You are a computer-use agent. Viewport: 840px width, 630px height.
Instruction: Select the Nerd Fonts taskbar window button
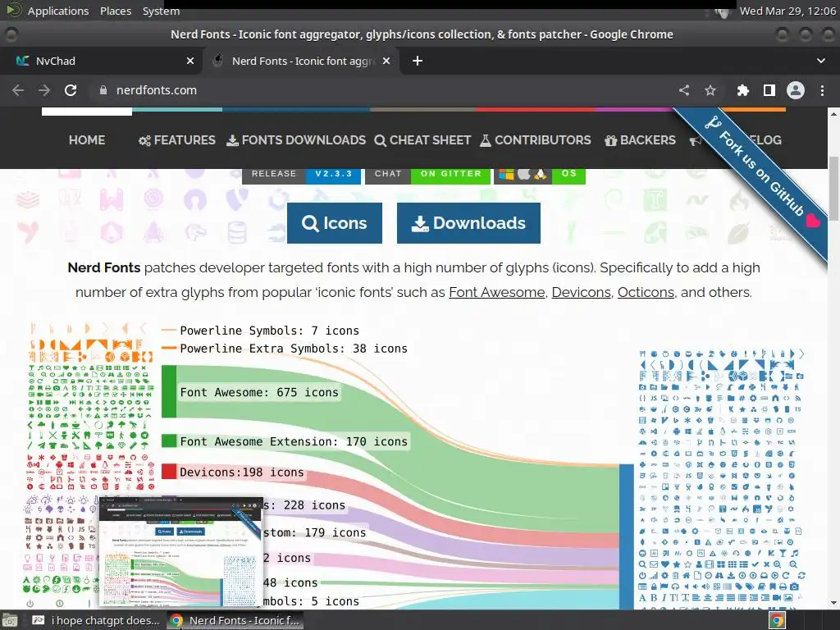(x=235, y=620)
